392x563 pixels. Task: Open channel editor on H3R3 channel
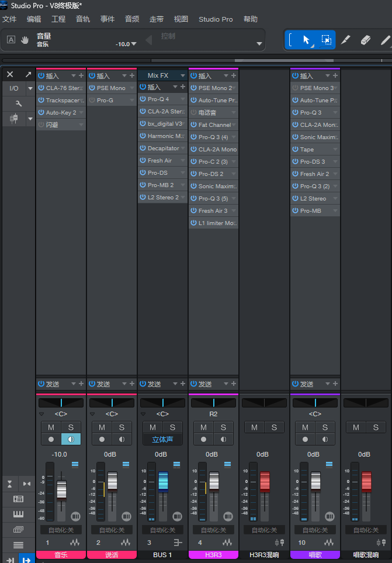click(x=228, y=516)
